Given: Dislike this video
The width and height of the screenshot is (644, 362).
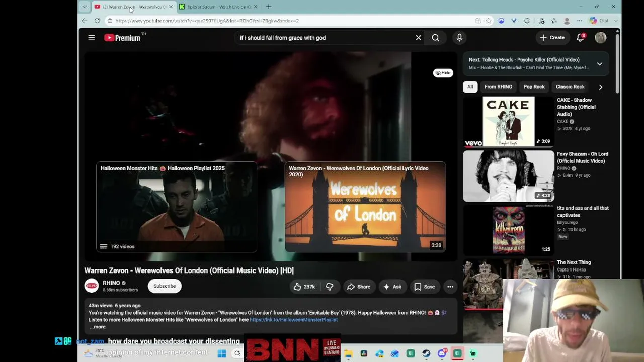Looking at the screenshot, I should point(330,287).
